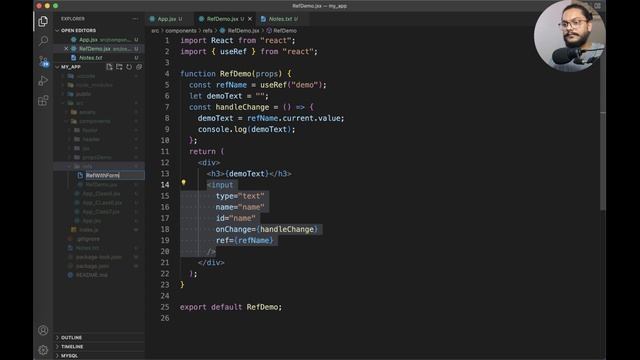The height and width of the screenshot is (360, 640).
Task: Open App.jsx from Open Editors list
Action: tap(99, 40)
